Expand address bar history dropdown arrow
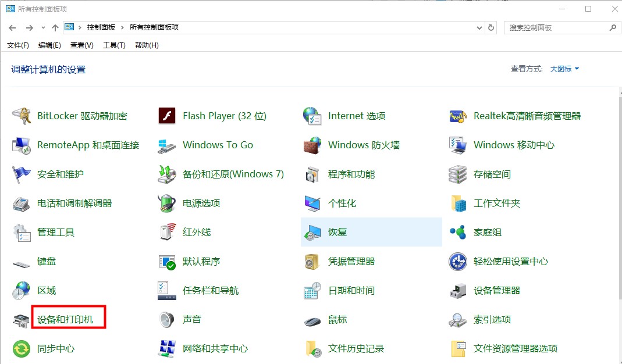The image size is (622, 364). click(479, 28)
